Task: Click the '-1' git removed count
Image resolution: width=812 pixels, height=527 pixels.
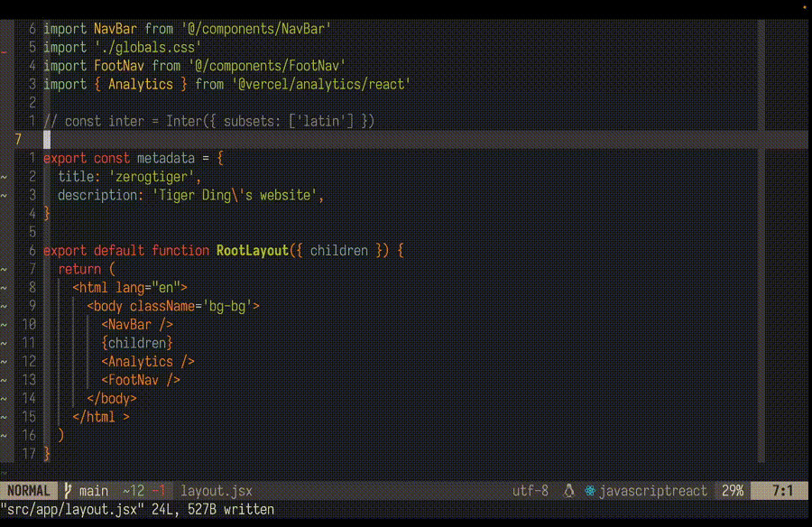Action: [x=159, y=490]
